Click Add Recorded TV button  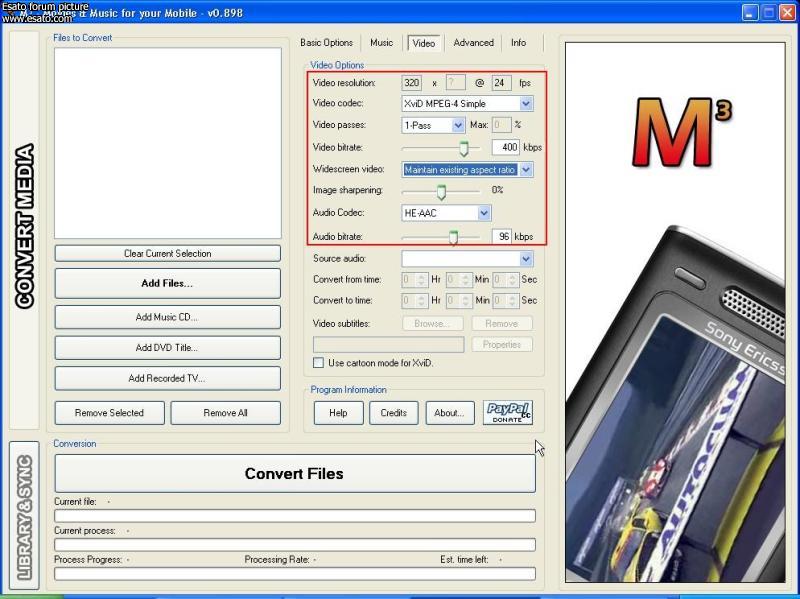click(x=167, y=378)
